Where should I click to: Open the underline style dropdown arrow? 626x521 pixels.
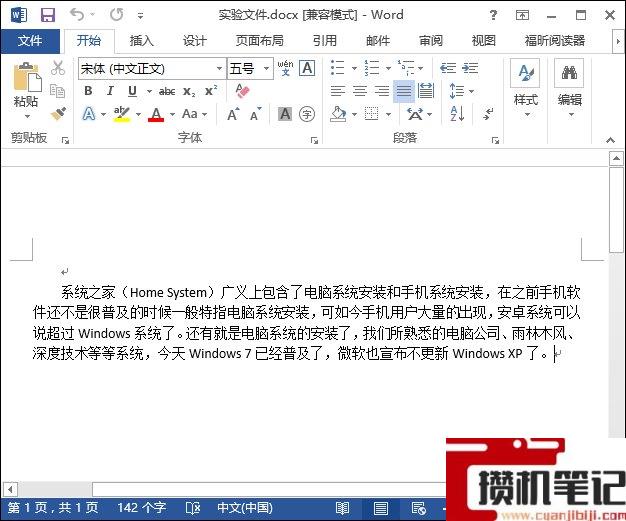(149, 91)
